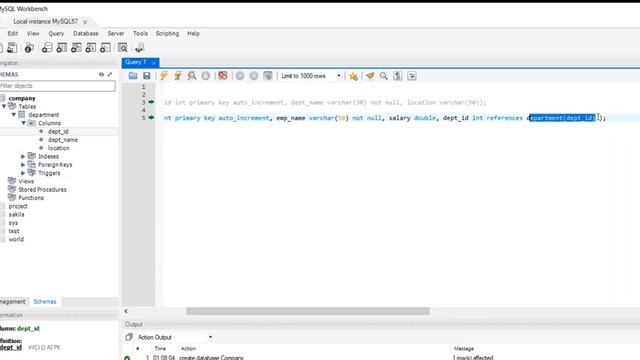The height and width of the screenshot is (360, 640).
Task: Open the Query menu
Action: click(56, 33)
